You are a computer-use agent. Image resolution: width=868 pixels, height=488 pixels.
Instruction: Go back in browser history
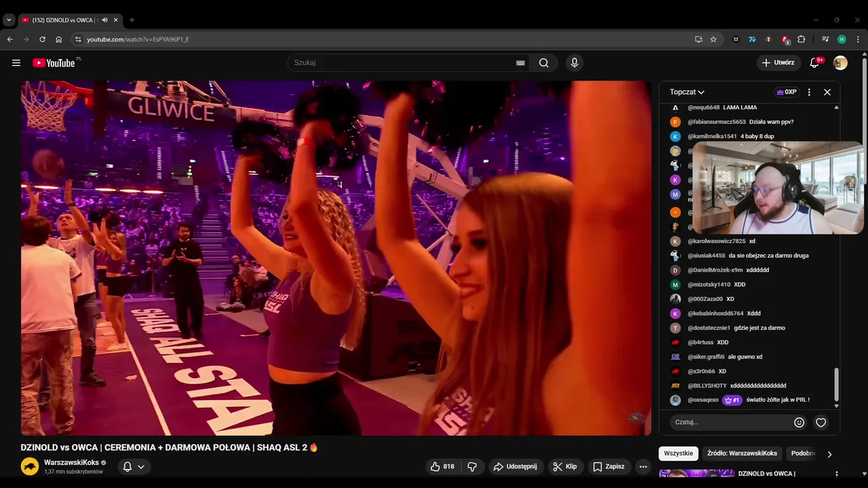point(9,39)
